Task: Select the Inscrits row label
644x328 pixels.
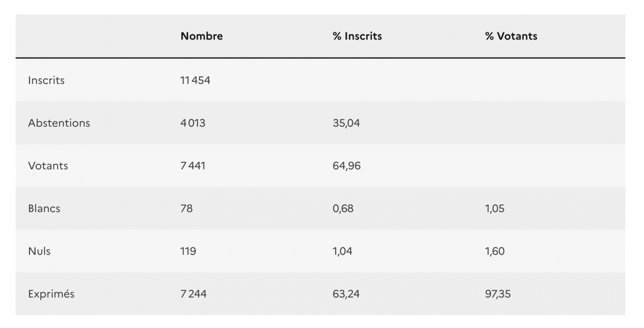Action: tap(46, 80)
